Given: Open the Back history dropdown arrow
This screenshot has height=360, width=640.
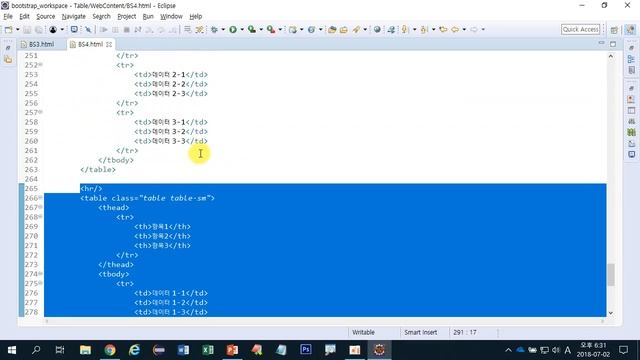Looking at the screenshot, I should [464, 29].
